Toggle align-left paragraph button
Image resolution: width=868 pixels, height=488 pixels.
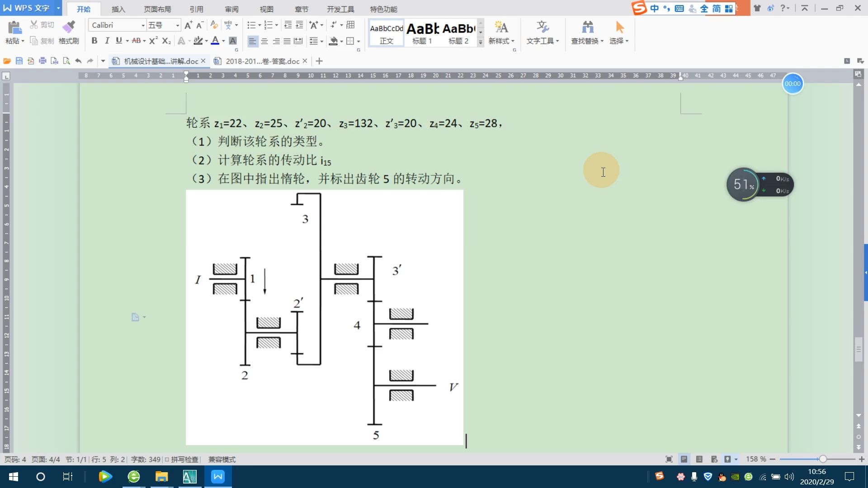coord(253,41)
